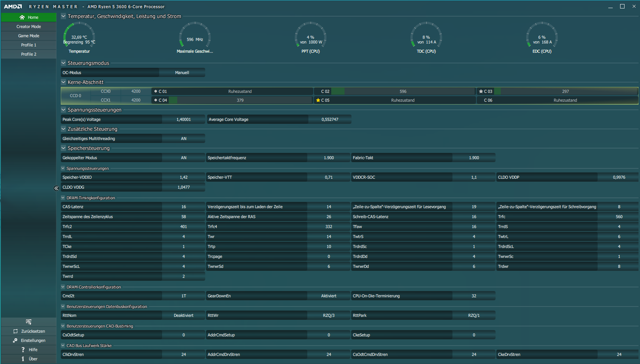Toggle Gekoppelter Modus AN value

pos(183,158)
